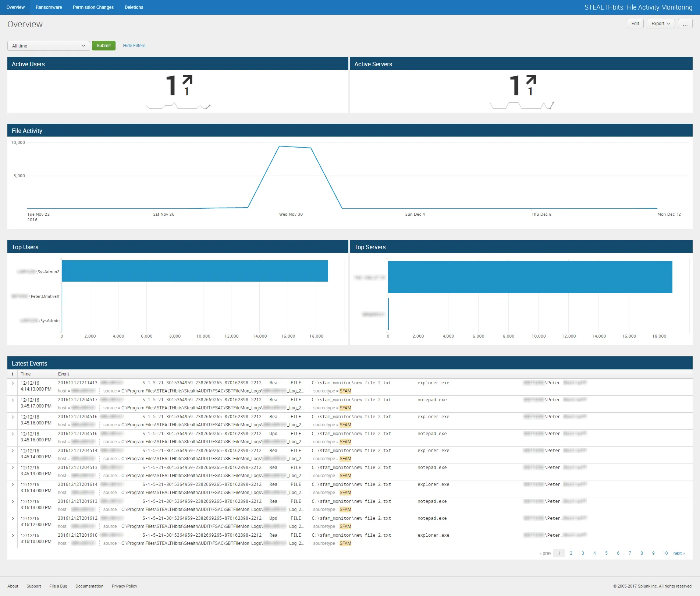Expand the event row at 3:16:12.000 PM
This screenshot has width=700, height=596.
[x=13, y=519]
